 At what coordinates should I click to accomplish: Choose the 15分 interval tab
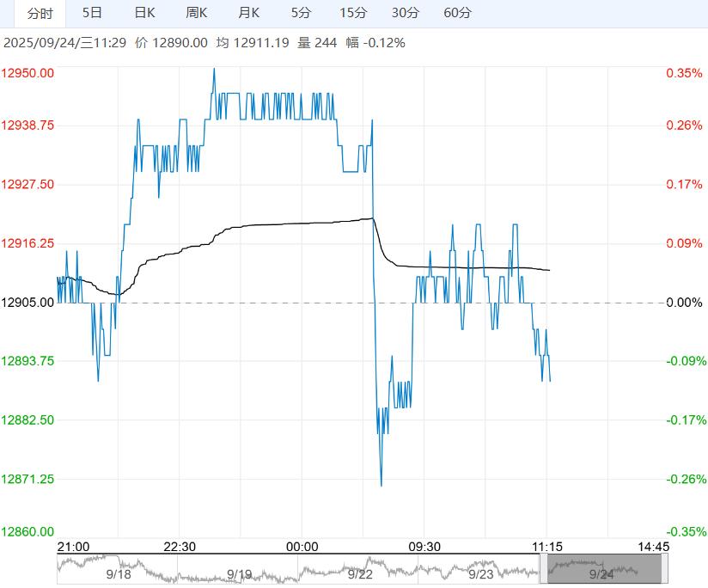353,13
